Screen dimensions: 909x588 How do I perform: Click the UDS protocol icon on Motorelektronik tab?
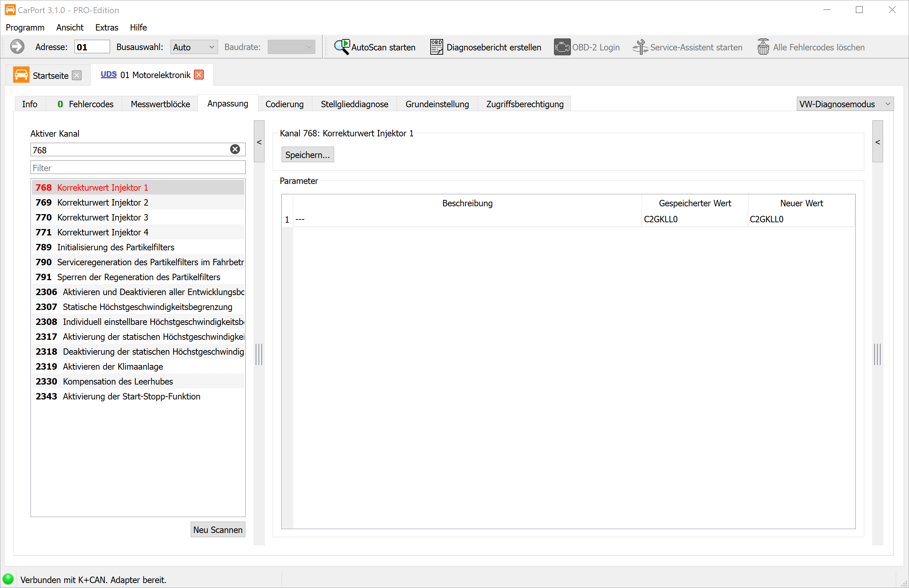click(x=108, y=74)
